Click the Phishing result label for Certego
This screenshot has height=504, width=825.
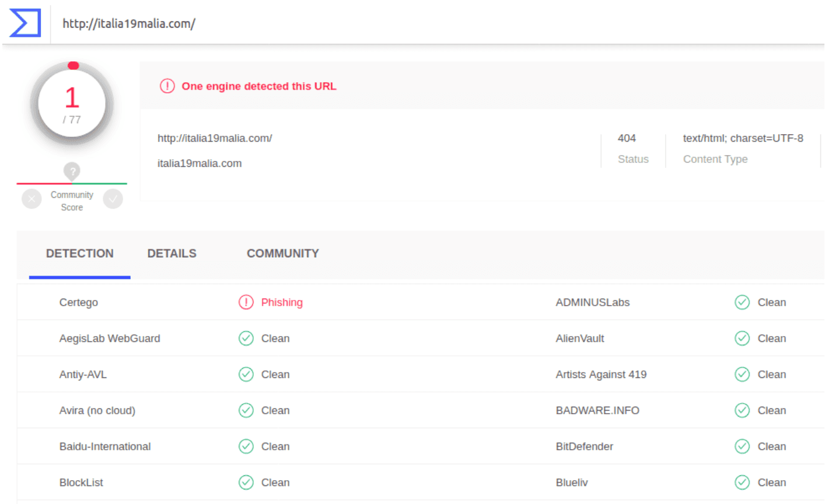(x=282, y=302)
